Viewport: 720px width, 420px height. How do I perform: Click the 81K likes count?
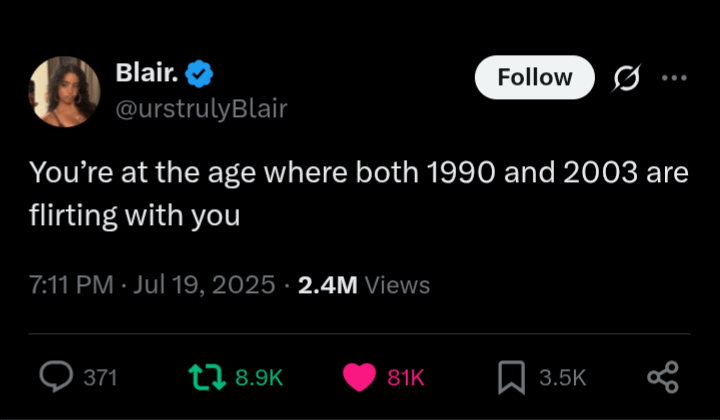[406, 377]
